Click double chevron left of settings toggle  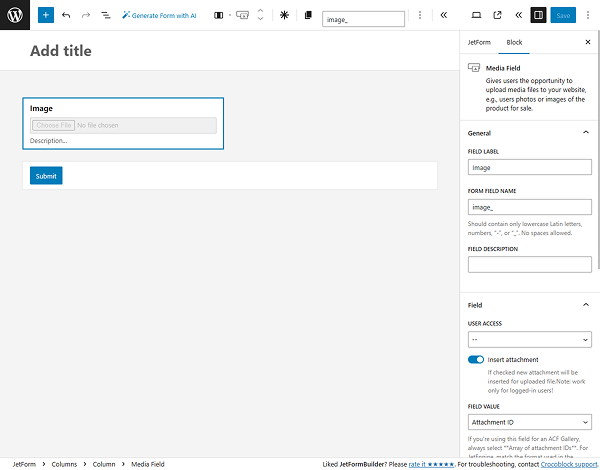518,15
